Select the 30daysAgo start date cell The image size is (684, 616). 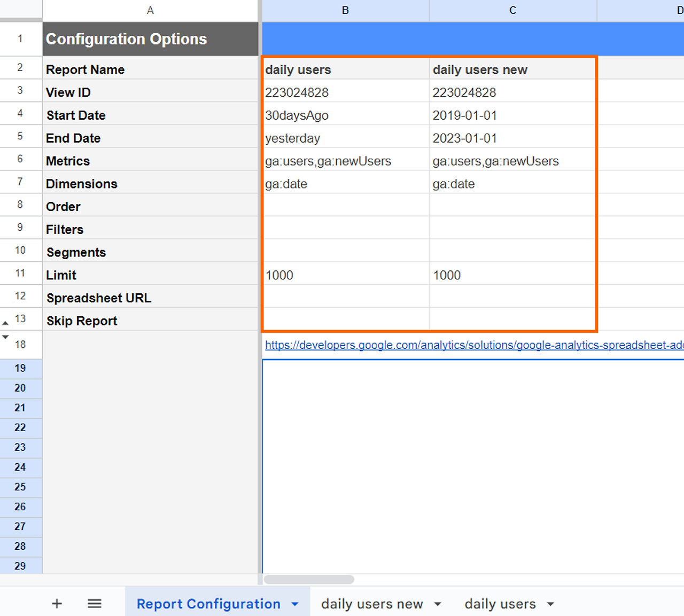click(346, 114)
